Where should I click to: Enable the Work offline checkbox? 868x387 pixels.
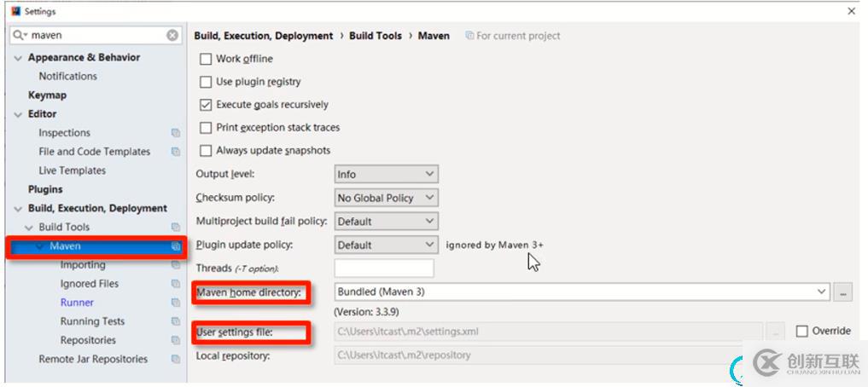[x=206, y=59]
